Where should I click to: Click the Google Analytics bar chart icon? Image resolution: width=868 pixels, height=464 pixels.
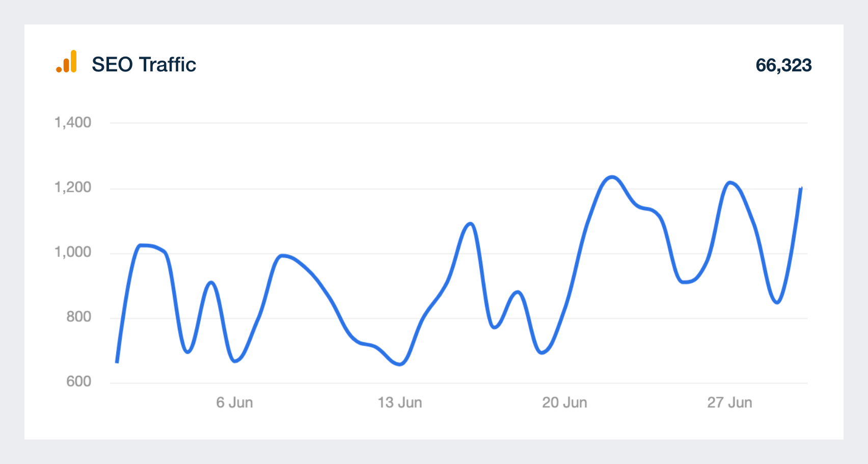click(x=67, y=62)
